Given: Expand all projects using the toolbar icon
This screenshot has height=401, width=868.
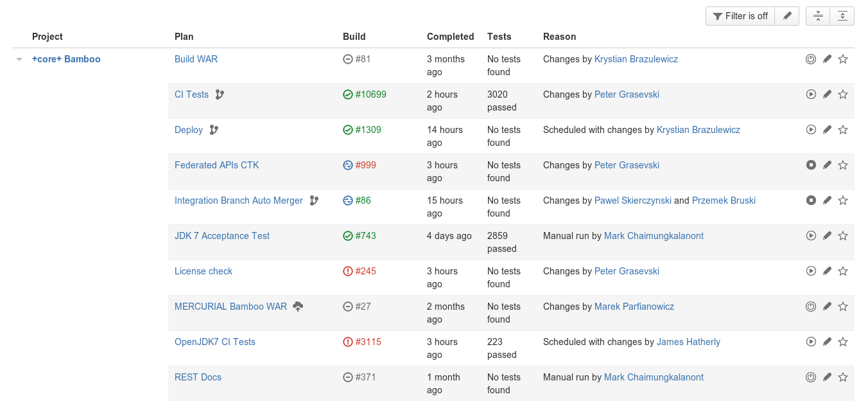Looking at the screenshot, I should click(842, 16).
